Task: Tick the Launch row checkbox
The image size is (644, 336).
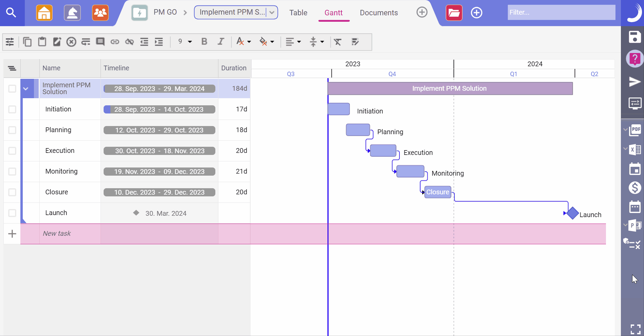Action: (x=12, y=213)
